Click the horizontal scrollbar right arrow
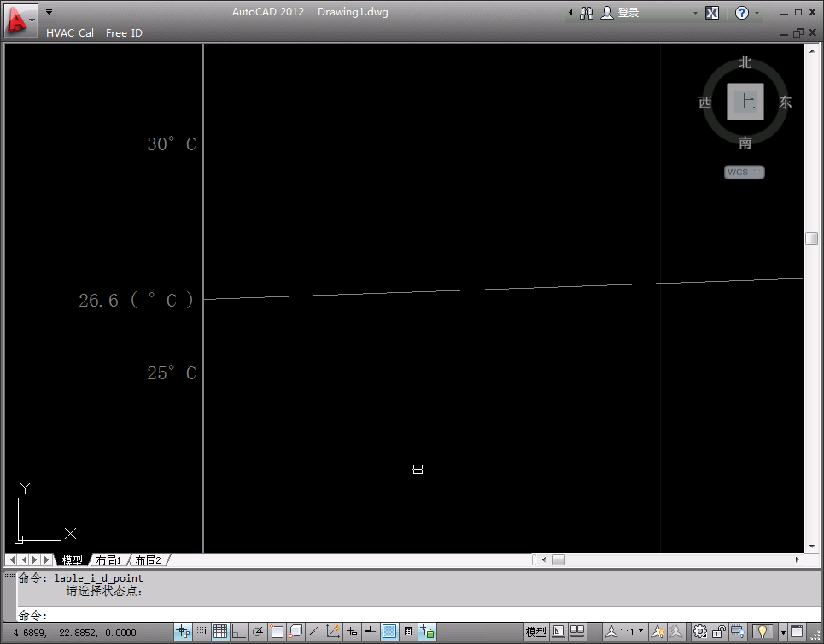The image size is (824, 644). click(798, 560)
